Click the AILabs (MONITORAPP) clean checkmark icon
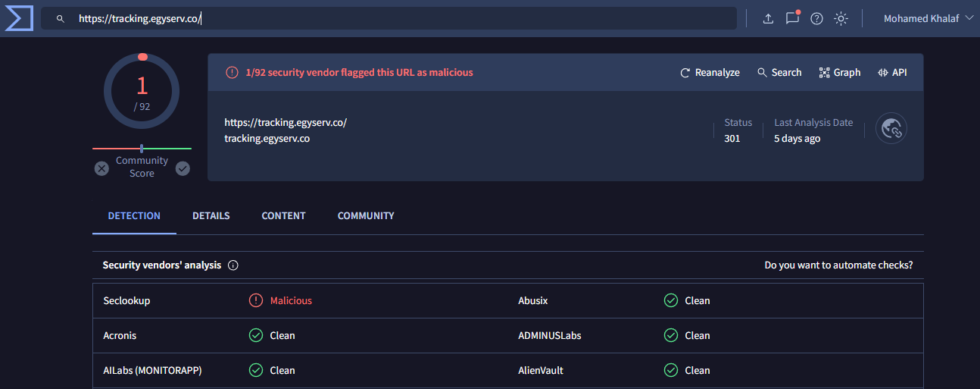Screen dimensions: 980x389 [256, 370]
